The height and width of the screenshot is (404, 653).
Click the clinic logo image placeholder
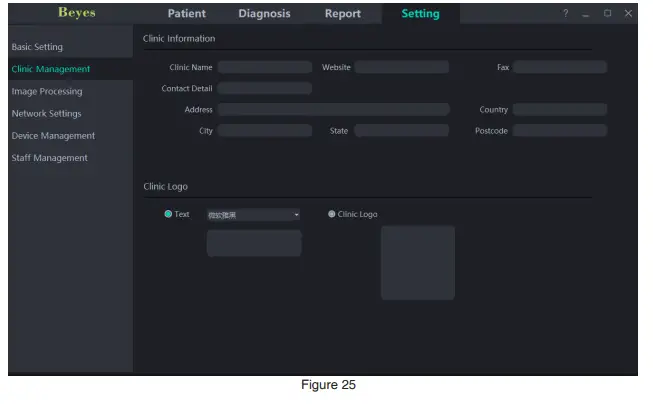tap(418, 263)
